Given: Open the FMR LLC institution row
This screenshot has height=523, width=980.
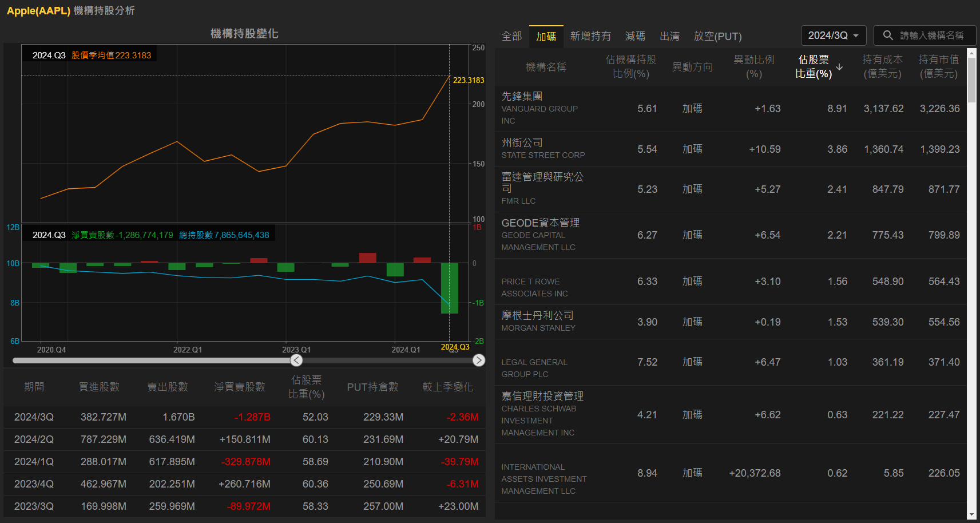Looking at the screenshot, I should pos(731,189).
